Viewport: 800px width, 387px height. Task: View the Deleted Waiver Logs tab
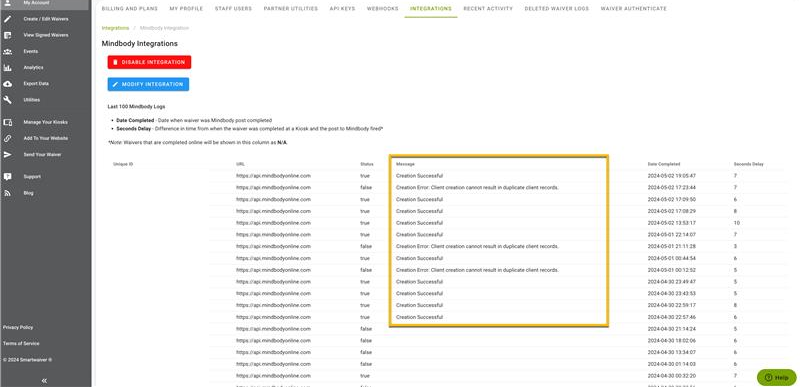pyautogui.click(x=557, y=9)
